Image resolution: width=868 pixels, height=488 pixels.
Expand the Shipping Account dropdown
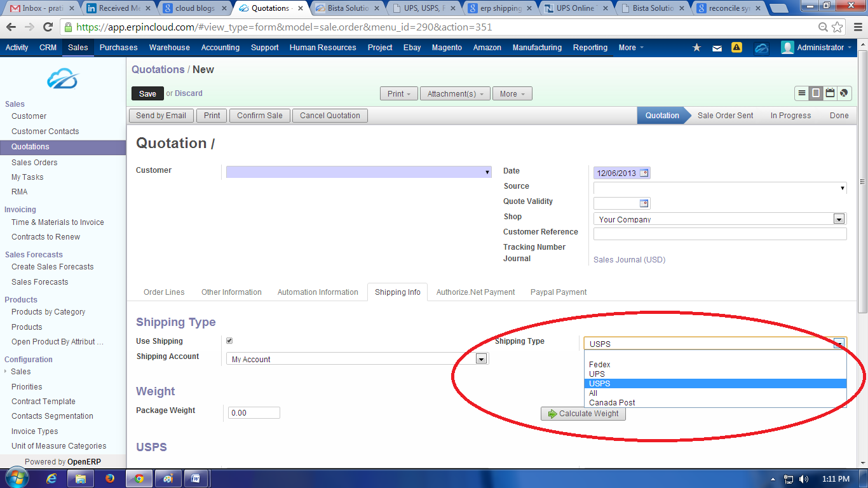(482, 359)
